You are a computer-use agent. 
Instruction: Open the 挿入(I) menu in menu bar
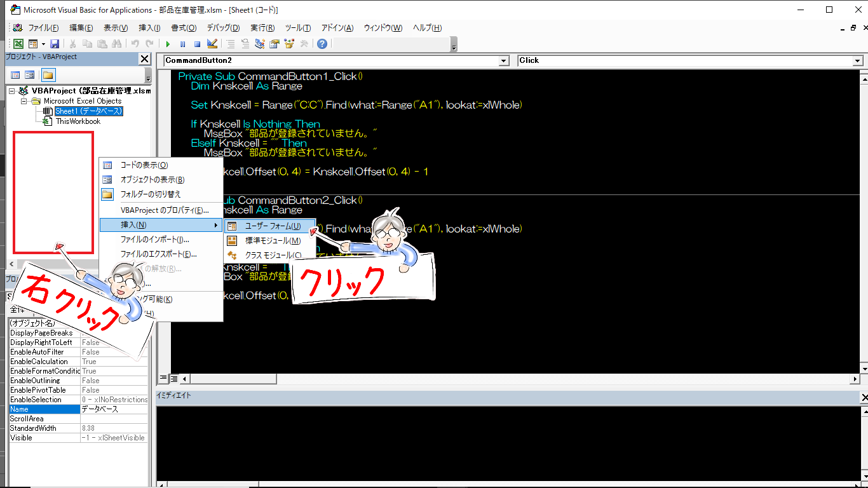tap(149, 28)
